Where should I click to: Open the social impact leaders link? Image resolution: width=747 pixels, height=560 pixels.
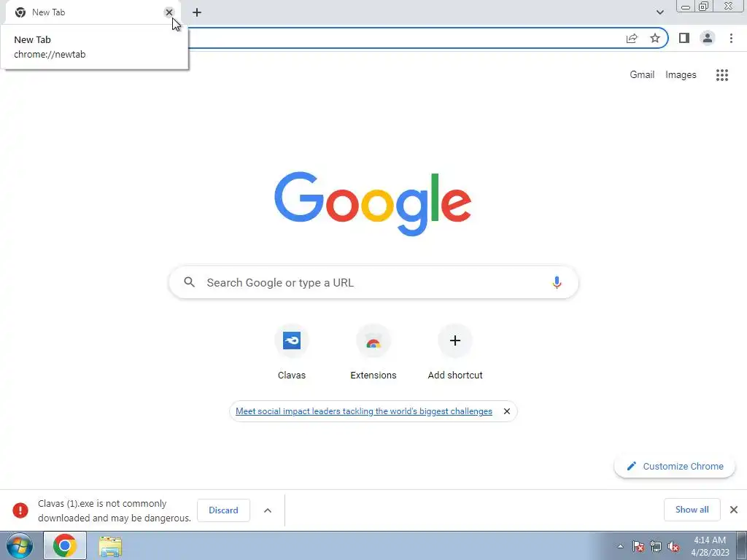click(x=364, y=411)
